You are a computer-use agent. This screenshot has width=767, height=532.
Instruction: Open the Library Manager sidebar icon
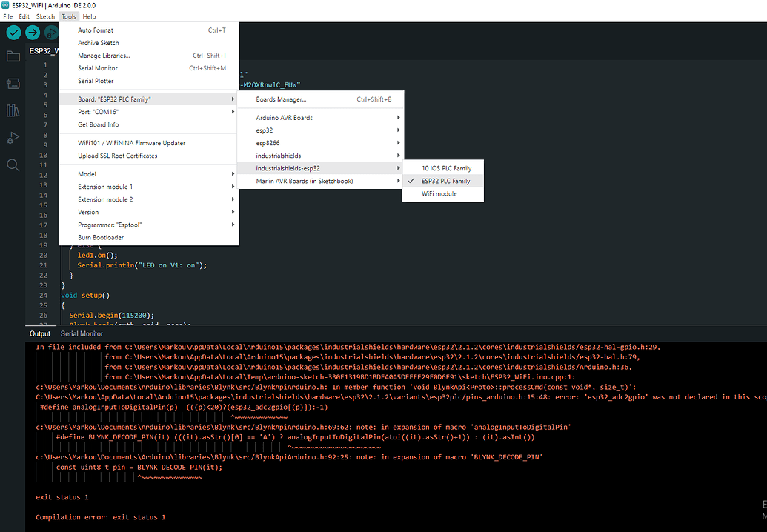[x=13, y=110]
